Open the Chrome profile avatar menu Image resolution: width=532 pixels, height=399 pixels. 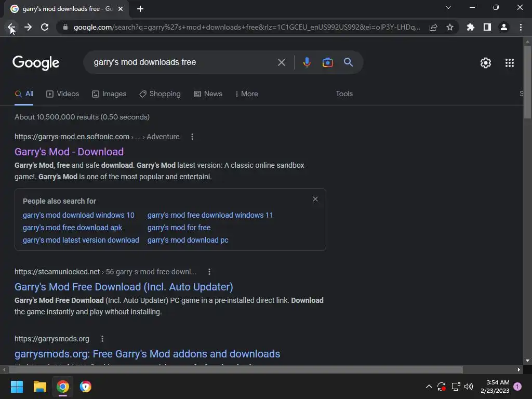coord(504,27)
